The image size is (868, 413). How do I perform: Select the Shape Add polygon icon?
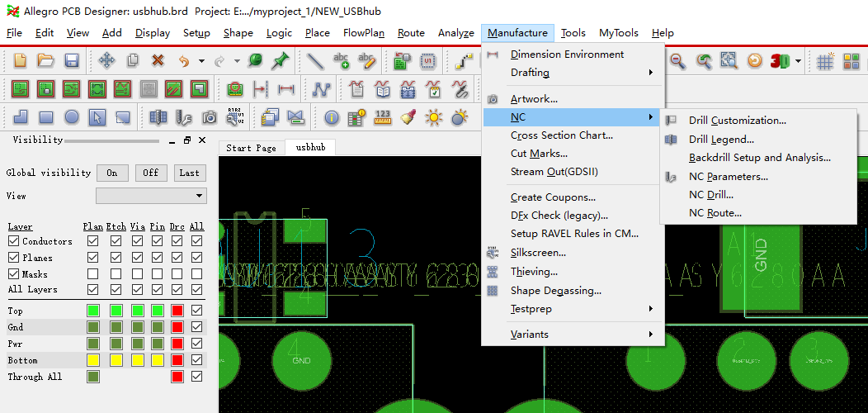[x=20, y=117]
